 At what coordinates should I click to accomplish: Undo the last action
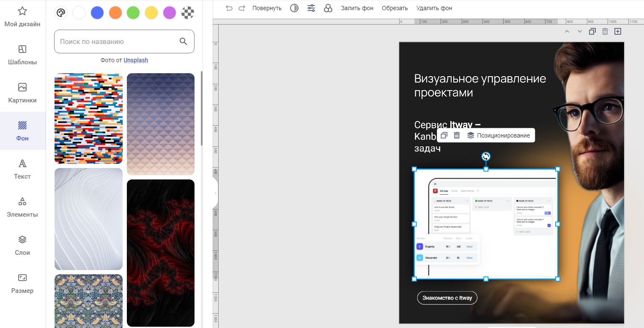coord(229,8)
